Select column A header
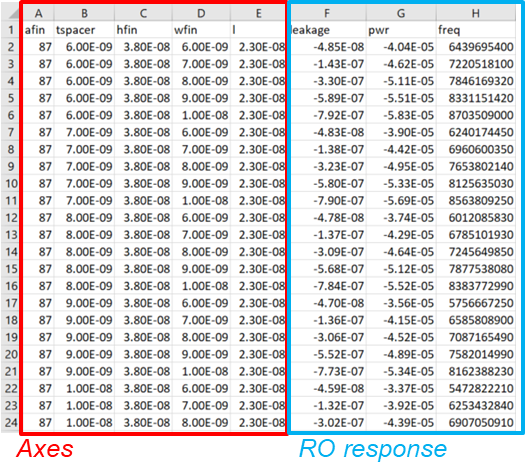The height and width of the screenshot is (465, 525). [x=39, y=13]
